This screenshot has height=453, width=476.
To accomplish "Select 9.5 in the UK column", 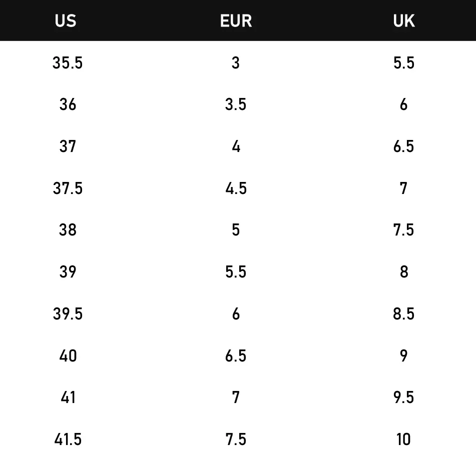I will point(403,397).
